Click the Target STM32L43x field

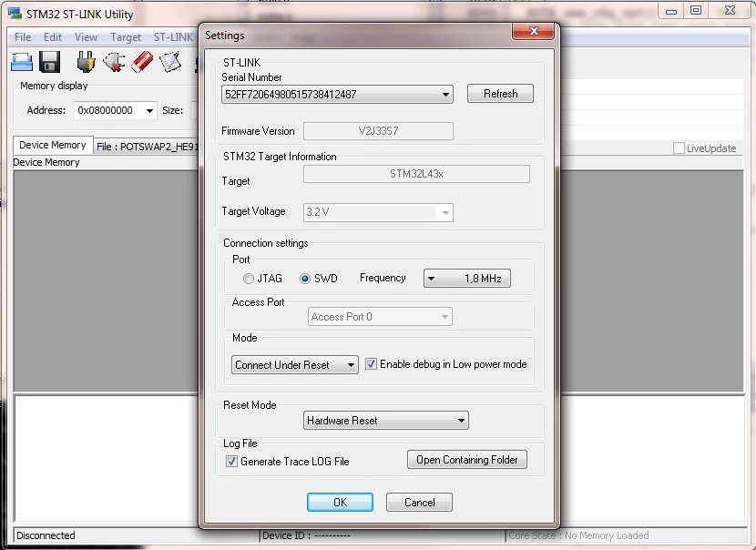416,174
